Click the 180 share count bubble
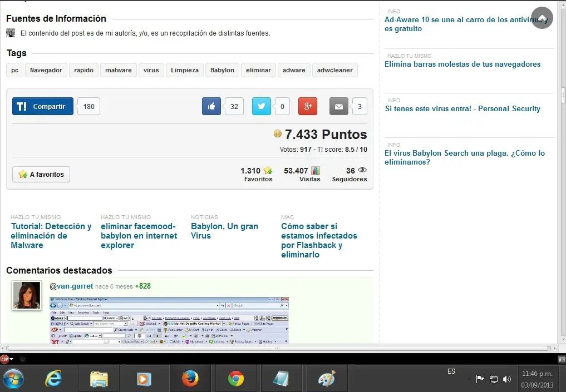Viewport: 566px width, 392px height. (x=88, y=106)
